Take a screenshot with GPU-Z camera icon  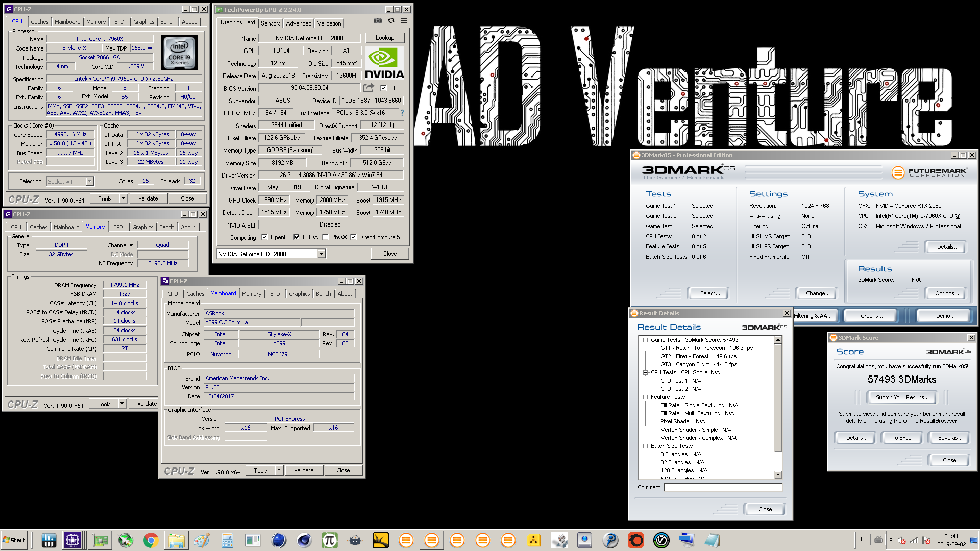tap(377, 21)
